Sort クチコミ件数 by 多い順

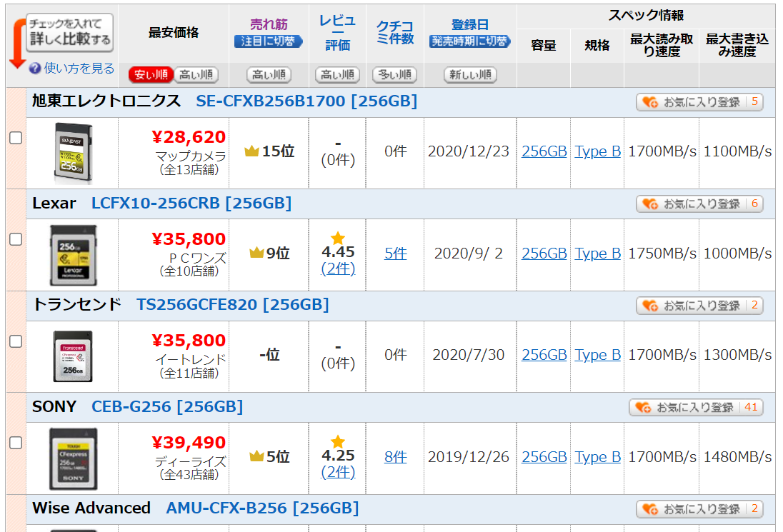pos(395,75)
